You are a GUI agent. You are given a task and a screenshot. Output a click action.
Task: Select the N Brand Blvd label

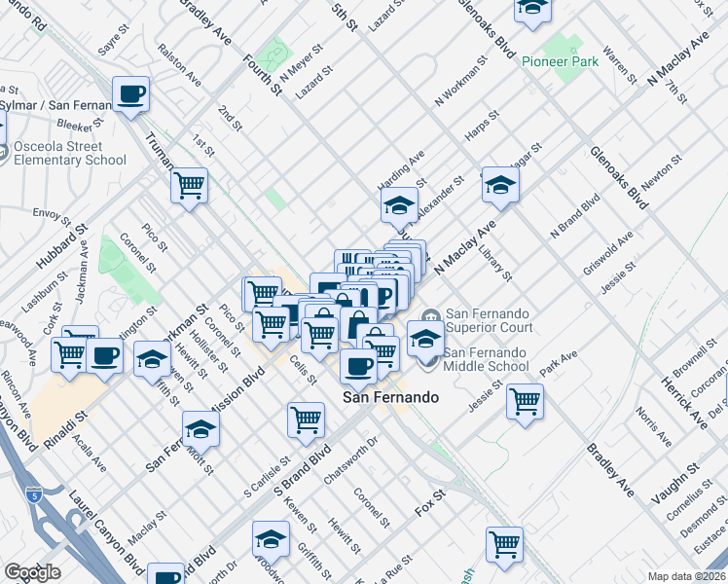pyautogui.click(x=575, y=216)
